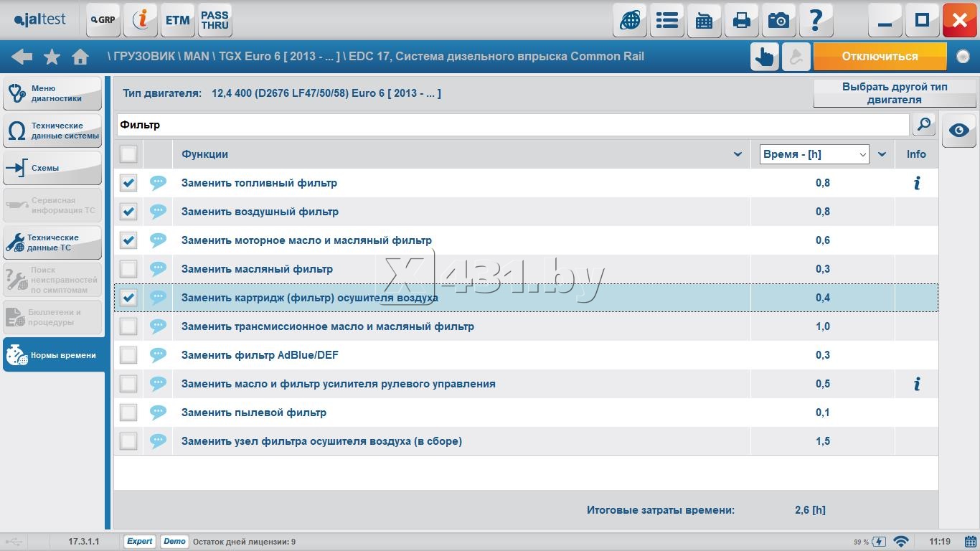Click the magnifier search button next to filter field
The image size is (980, 551).
point(924,125)
